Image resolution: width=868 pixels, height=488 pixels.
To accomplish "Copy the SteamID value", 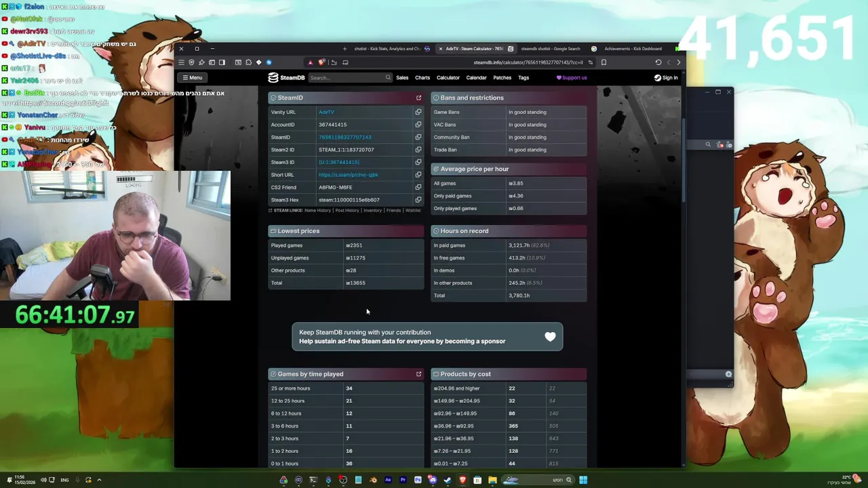I will pyautogui.click(x=418, y=137).
